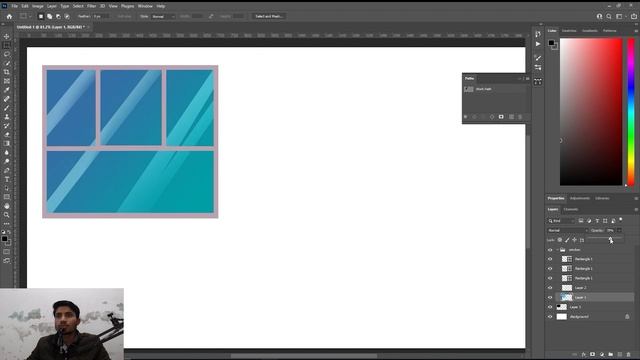The image size is (640, 360).
Task: Select the Eyedropper tool
Action: coord(7,90)
